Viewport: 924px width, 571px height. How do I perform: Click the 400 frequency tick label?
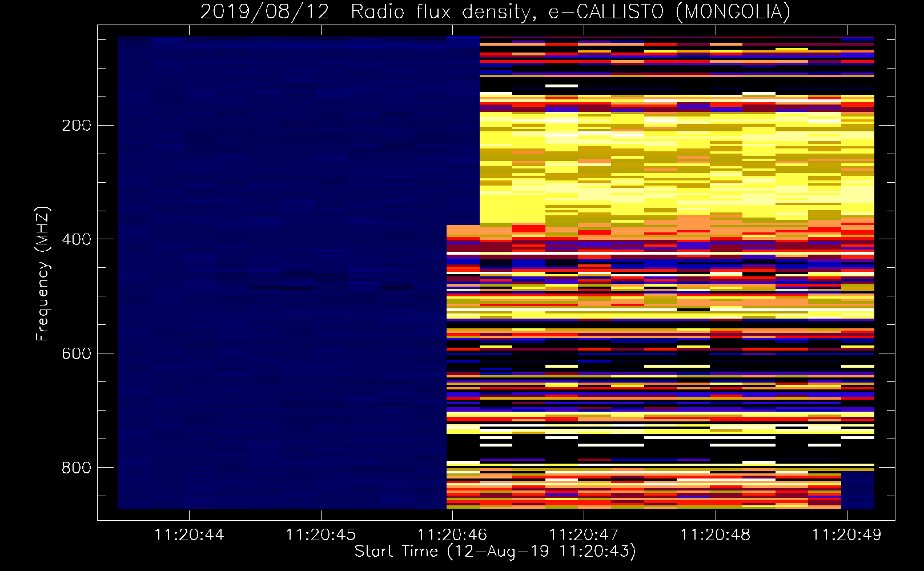pos(77,239)
